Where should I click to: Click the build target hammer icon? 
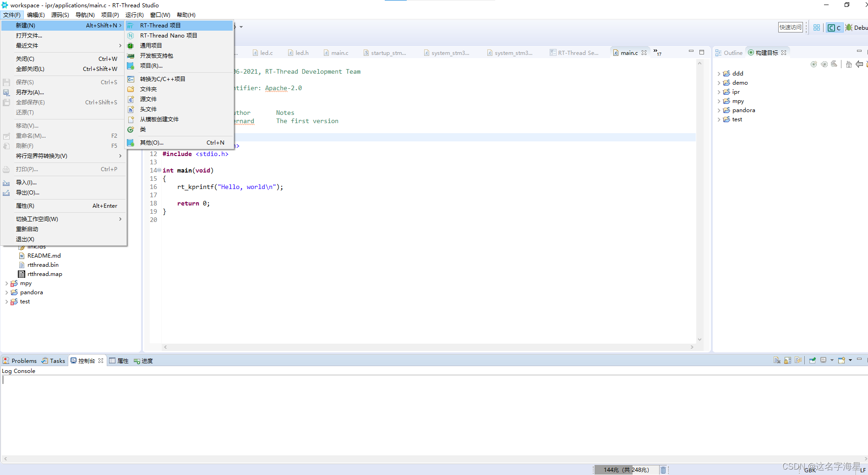(x=835, y=64)
